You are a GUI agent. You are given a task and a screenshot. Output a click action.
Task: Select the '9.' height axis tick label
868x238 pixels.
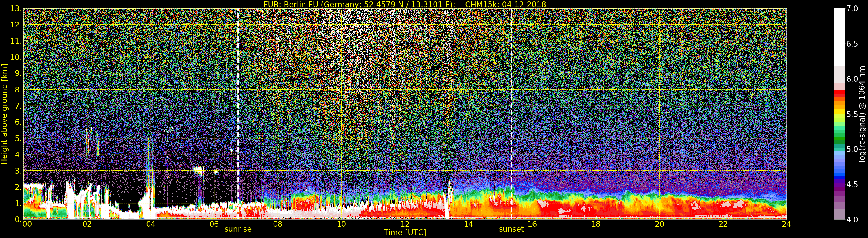[18, 73]
